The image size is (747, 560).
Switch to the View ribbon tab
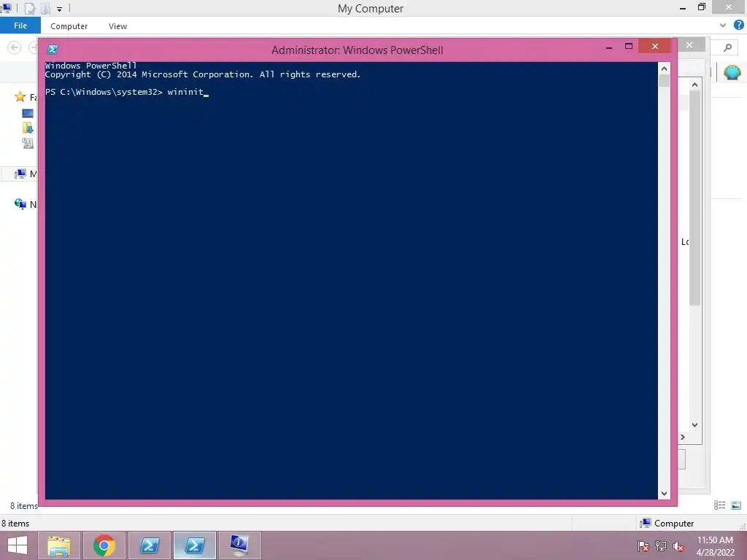[117, 26]
